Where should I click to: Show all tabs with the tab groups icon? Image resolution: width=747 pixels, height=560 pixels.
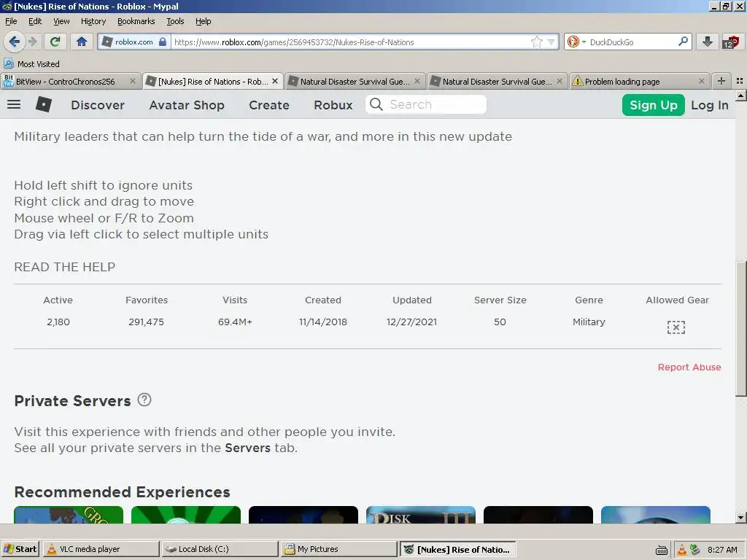coord(740,81)
